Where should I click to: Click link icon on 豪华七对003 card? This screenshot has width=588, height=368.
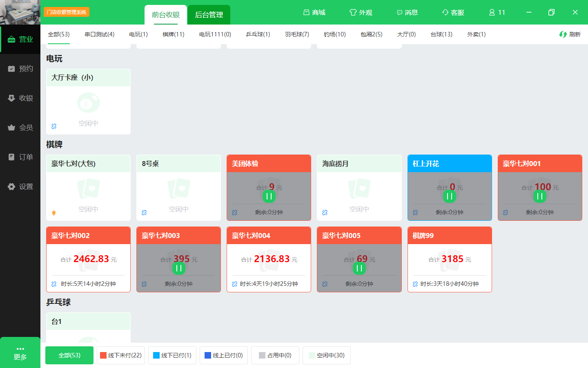click(x=144, y=284)
